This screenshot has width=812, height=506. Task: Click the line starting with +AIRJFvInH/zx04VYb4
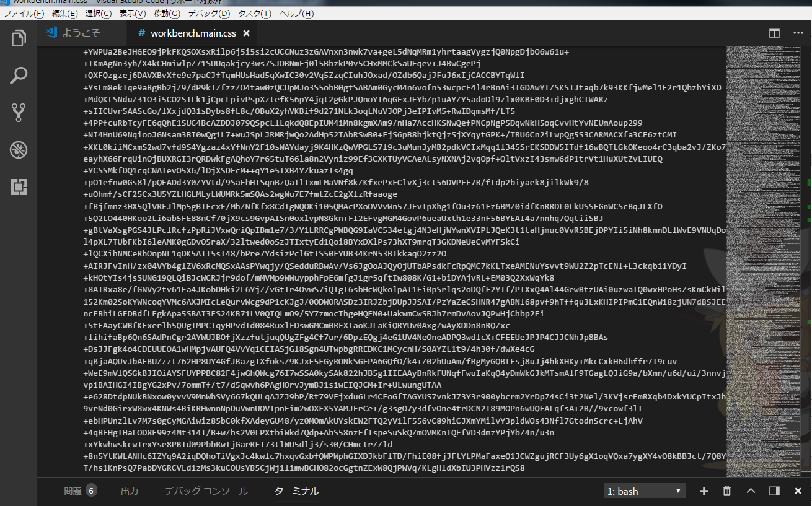click(x=385, y=266)
